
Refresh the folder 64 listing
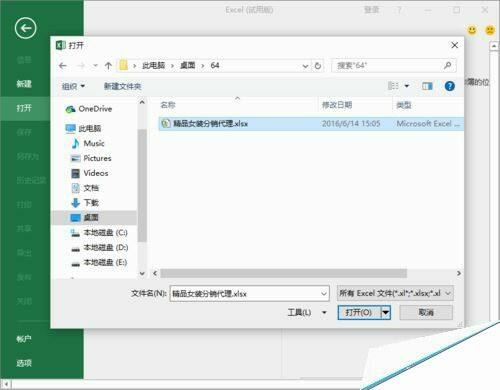(x=318, y=66)
